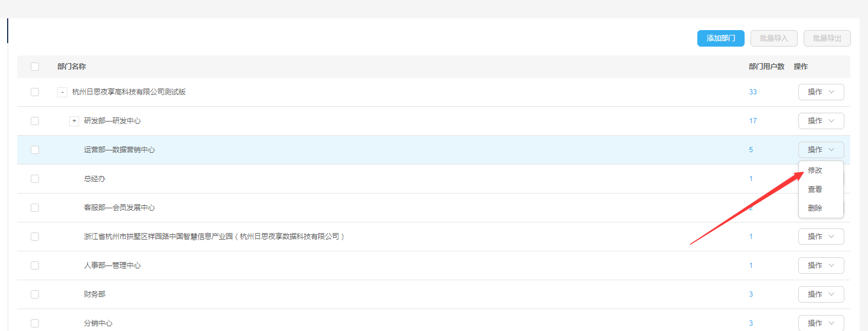Click the 添加部门 button
The image size is (868, 331).
click(x=720, y=38)
